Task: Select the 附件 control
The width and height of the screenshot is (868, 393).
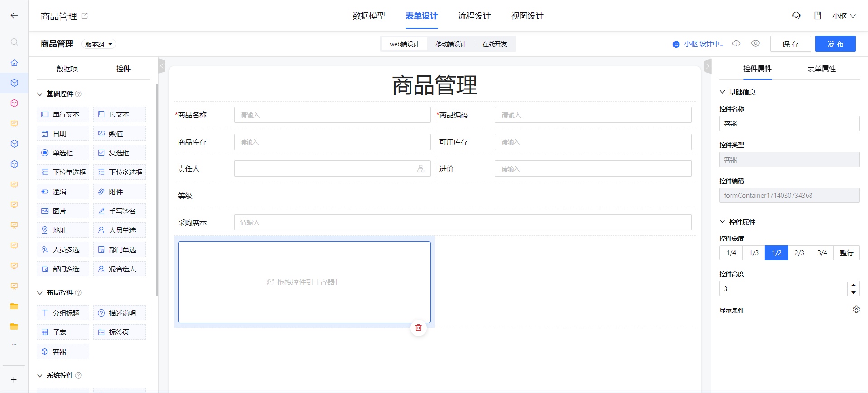Action: tap(119, 192)
